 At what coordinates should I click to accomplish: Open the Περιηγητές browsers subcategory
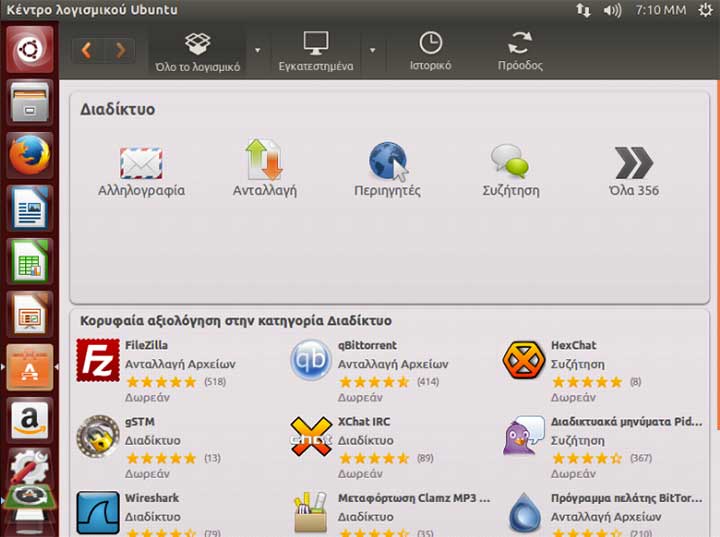pyautogui.click(x=387, y=169)
